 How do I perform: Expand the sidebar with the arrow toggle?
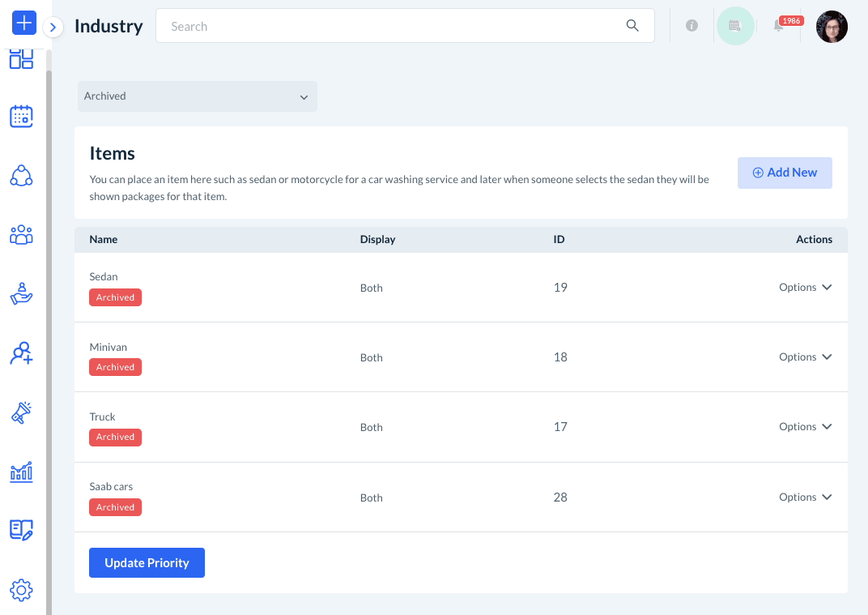click(x=53, y=28)
